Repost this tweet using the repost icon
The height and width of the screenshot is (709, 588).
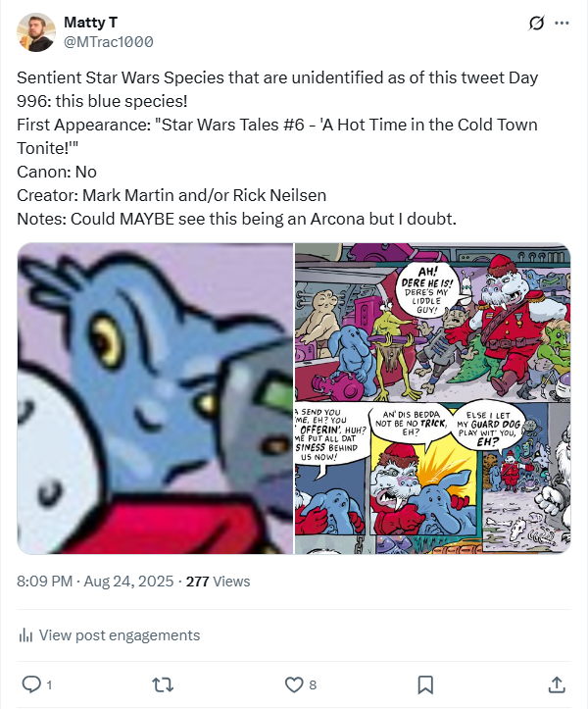coord(162,684)
